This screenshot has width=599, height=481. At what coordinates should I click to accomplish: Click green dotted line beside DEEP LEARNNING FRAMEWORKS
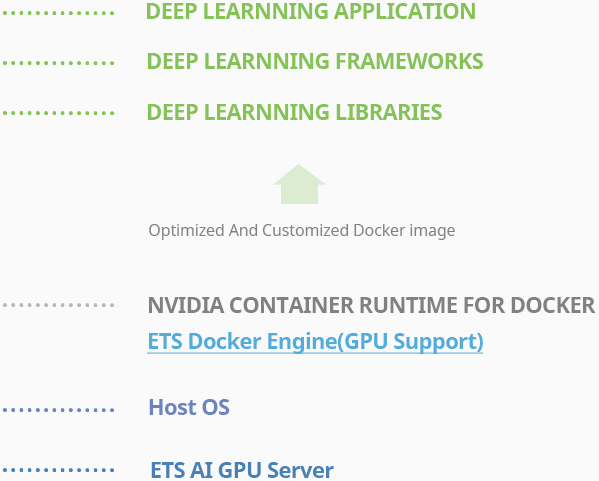coord(58,63)
